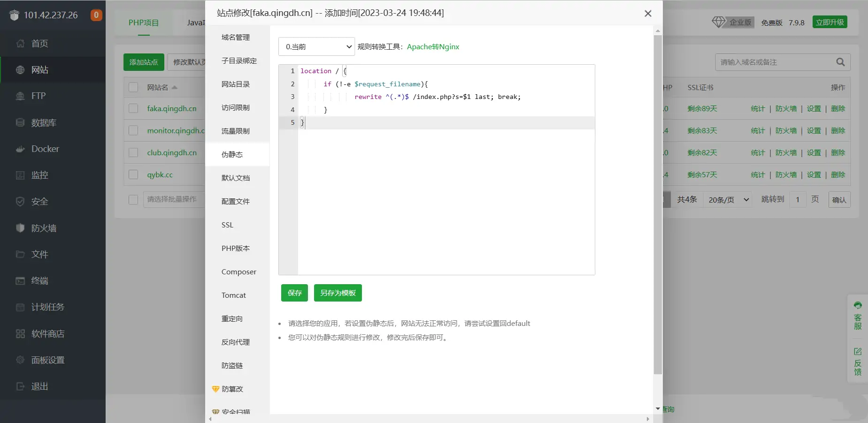Click the server icon beside 101.42.237.26

(14, 15)
